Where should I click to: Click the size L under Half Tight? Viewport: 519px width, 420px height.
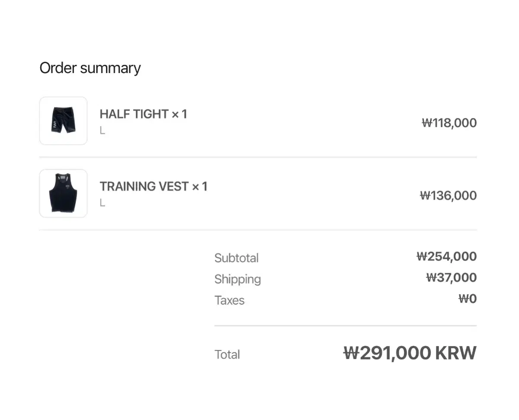coord(103,130)
